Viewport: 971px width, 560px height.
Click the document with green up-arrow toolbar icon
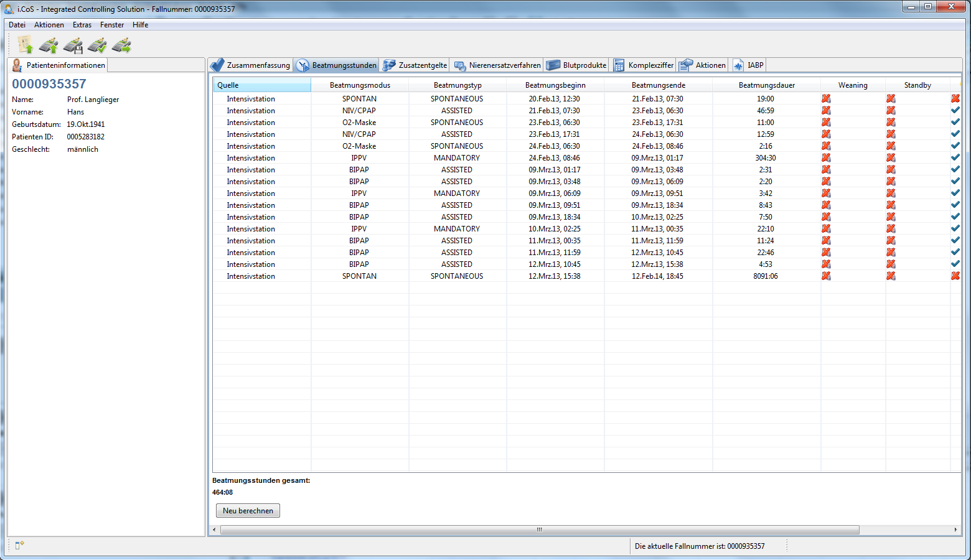click(26, 45)
